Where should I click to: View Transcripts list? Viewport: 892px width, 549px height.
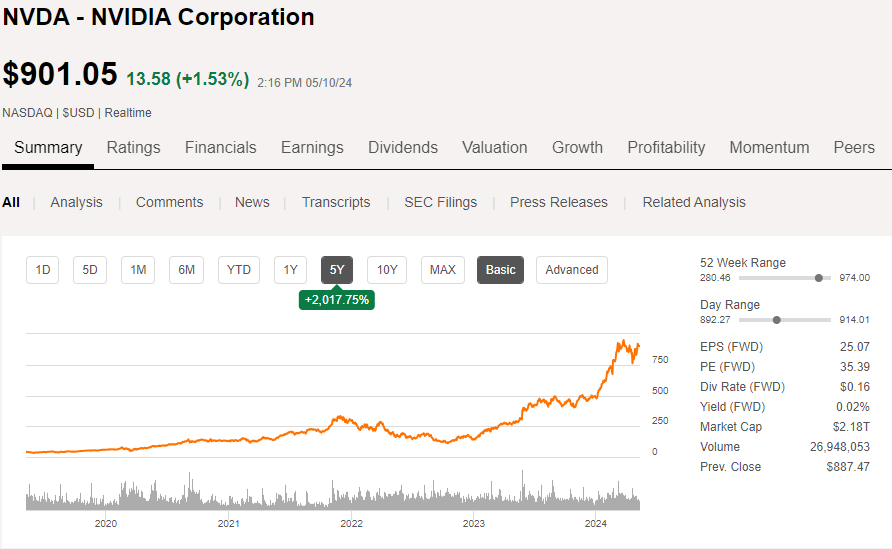click(336, 202)
